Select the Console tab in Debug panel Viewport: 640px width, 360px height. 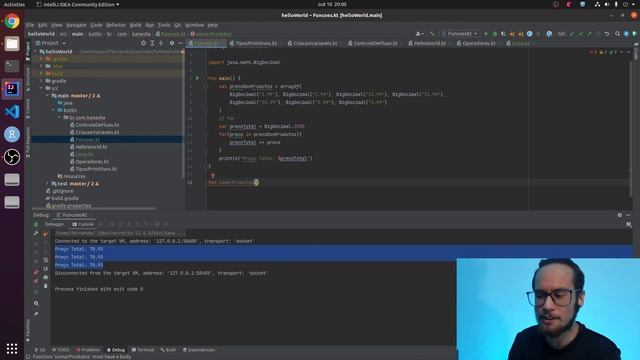coord(83,224)
